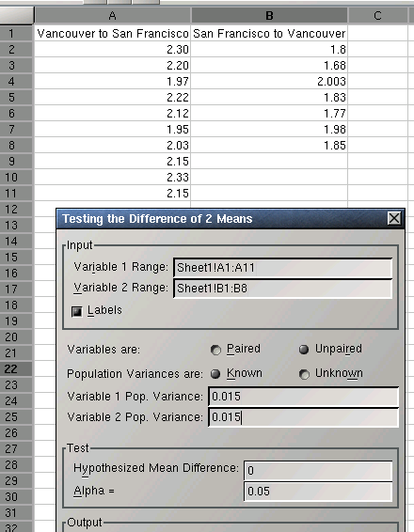The image size is (414, 532).
Task: Select row 1 header
Action: click(16, 34)
